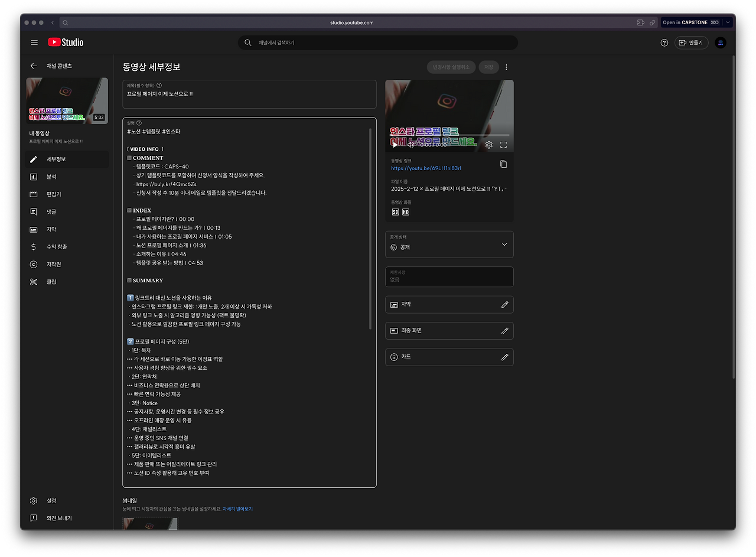Click the browser address bar studio.youtube.com
This screenshot has height=557, width=756.
pyautogui.click(x=351, y=22)
